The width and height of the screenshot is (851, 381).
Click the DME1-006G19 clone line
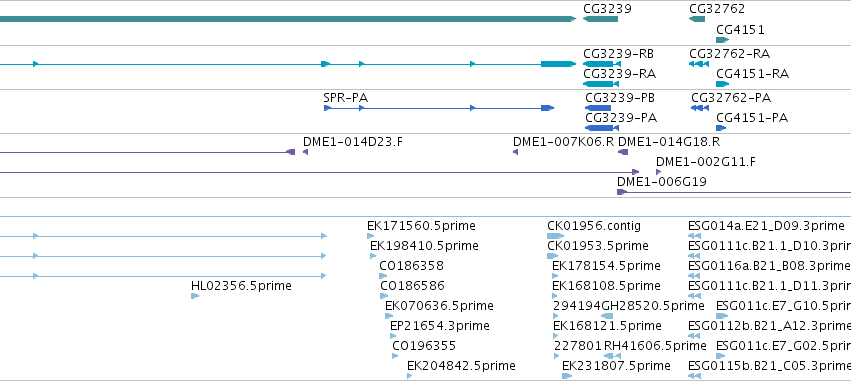tap(734, 192)
